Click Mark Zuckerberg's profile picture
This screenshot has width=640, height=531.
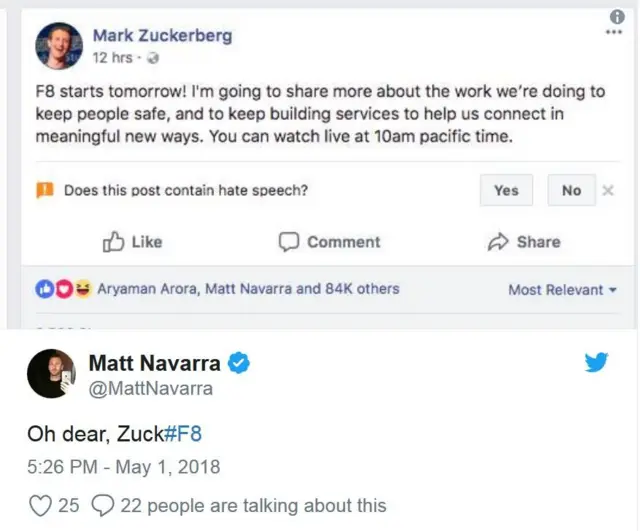(59, 46)
